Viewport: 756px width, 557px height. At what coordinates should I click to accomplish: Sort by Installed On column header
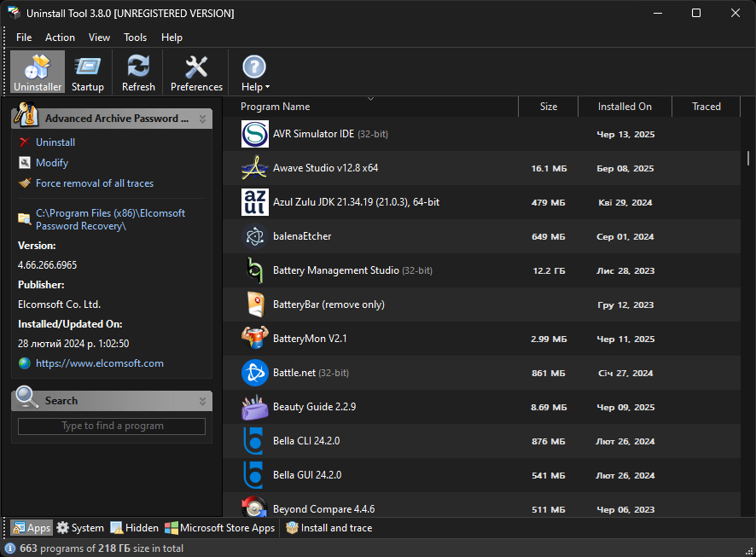(x=625, y=107)
